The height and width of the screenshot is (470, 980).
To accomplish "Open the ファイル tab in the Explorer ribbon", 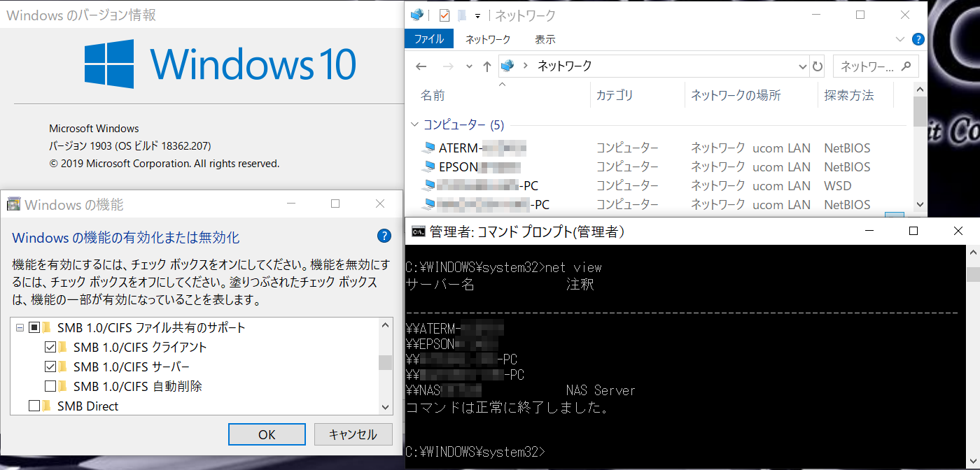I will tap(429, 39).
